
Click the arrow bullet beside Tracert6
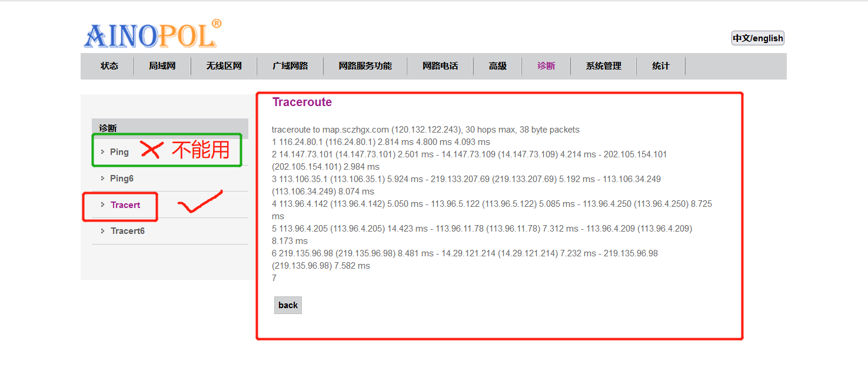click(102, 231)
